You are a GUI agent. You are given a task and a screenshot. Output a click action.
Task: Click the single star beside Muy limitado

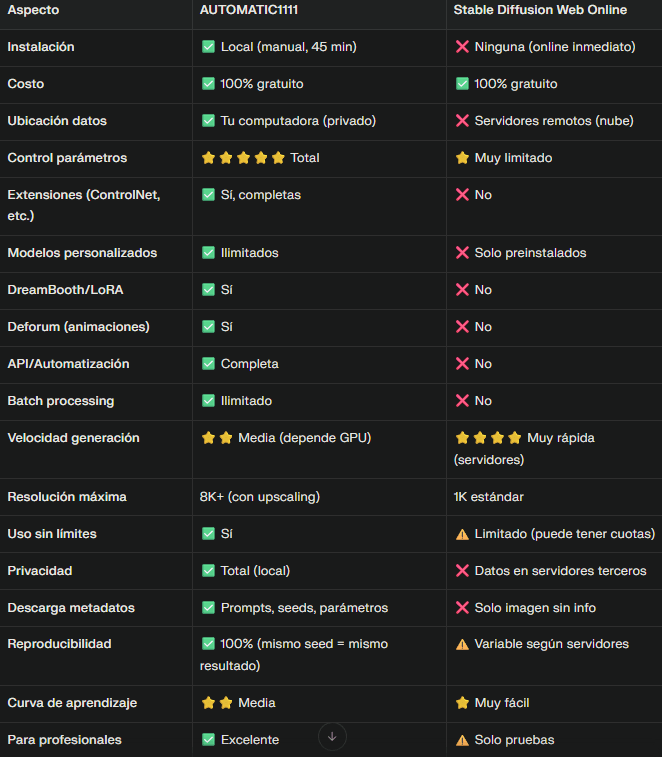(462, 158)
